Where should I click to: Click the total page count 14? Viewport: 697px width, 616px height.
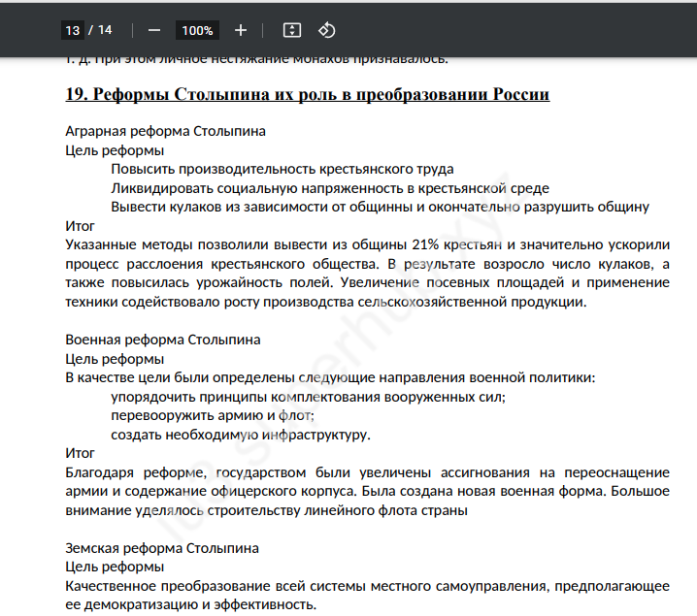[x=105, y=30]
